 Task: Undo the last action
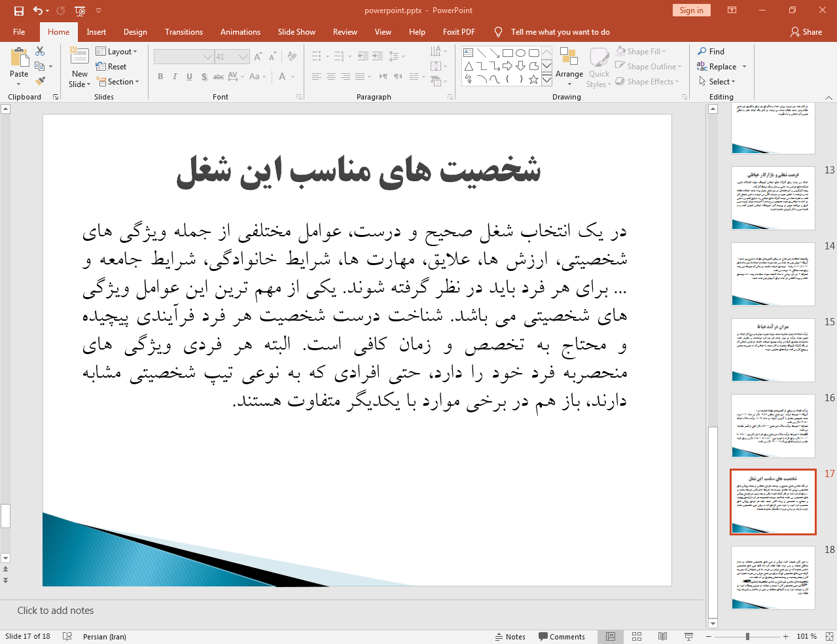point(38,10)
